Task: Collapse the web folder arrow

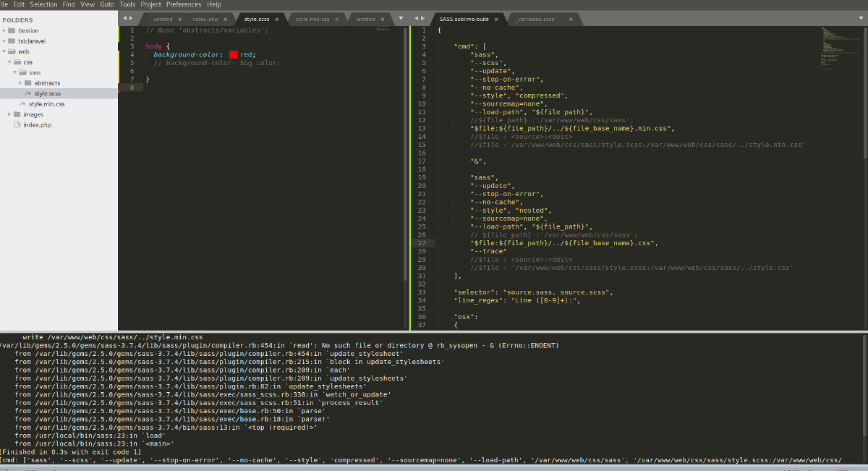Action: pos(4,52)
